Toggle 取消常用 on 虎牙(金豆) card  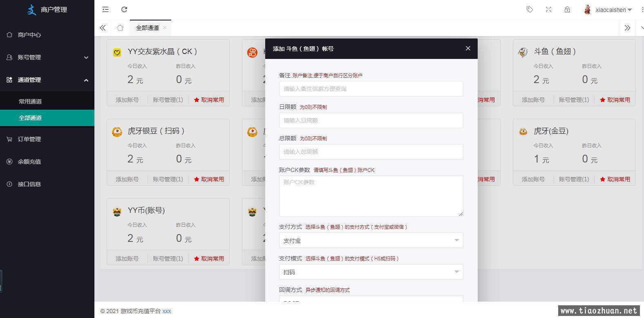615,179
